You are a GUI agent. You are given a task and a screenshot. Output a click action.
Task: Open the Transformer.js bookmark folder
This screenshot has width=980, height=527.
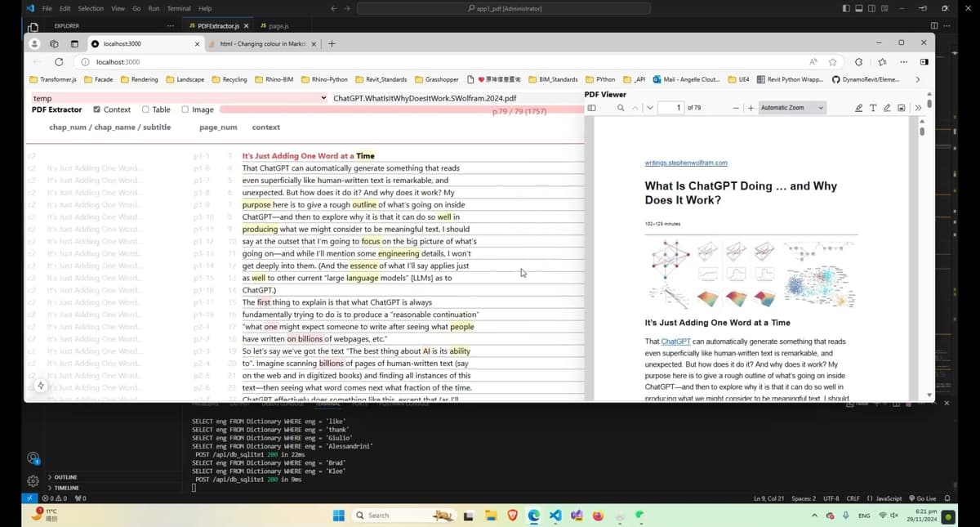[53, 79]
